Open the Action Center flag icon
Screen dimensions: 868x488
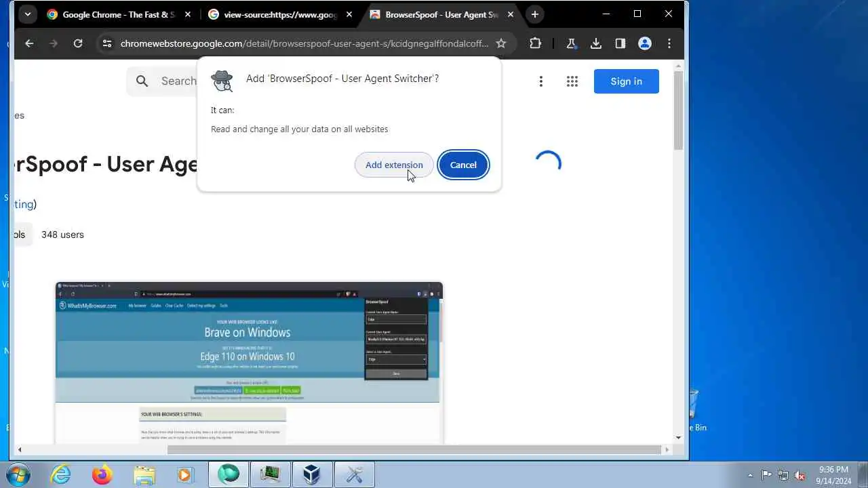[767, 475]
